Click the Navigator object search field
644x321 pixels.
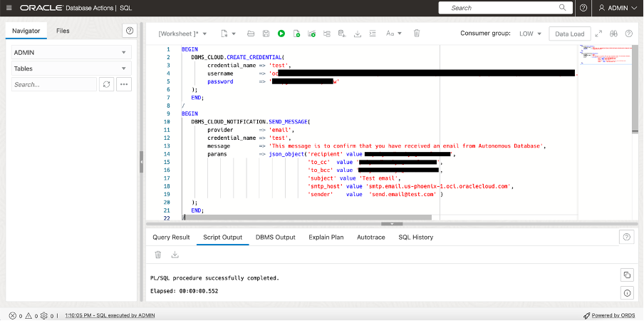[54, 85]
